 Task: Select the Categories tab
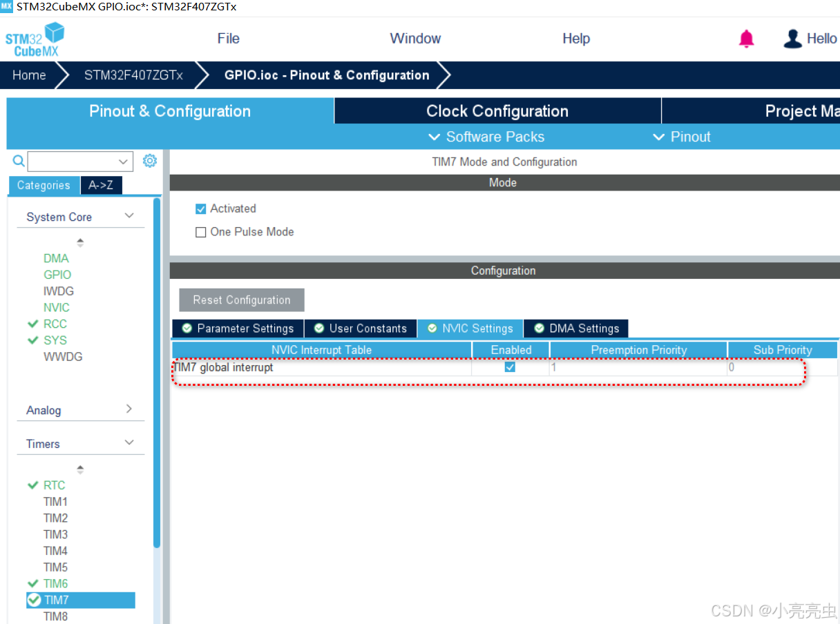(44, 185)
